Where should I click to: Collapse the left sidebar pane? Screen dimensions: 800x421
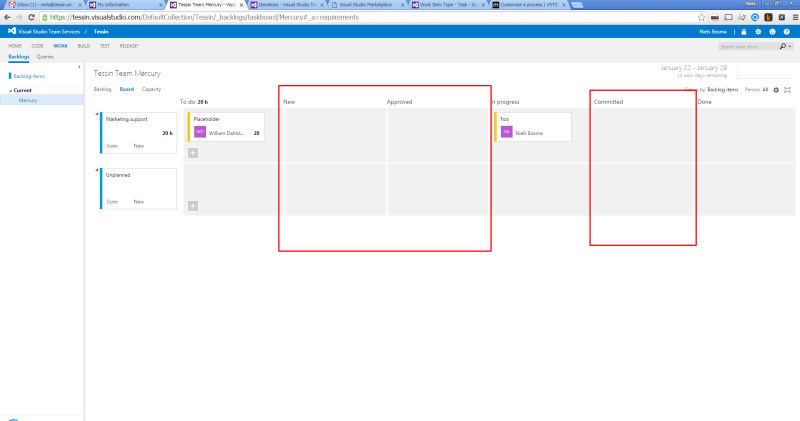tap(79, 67)
